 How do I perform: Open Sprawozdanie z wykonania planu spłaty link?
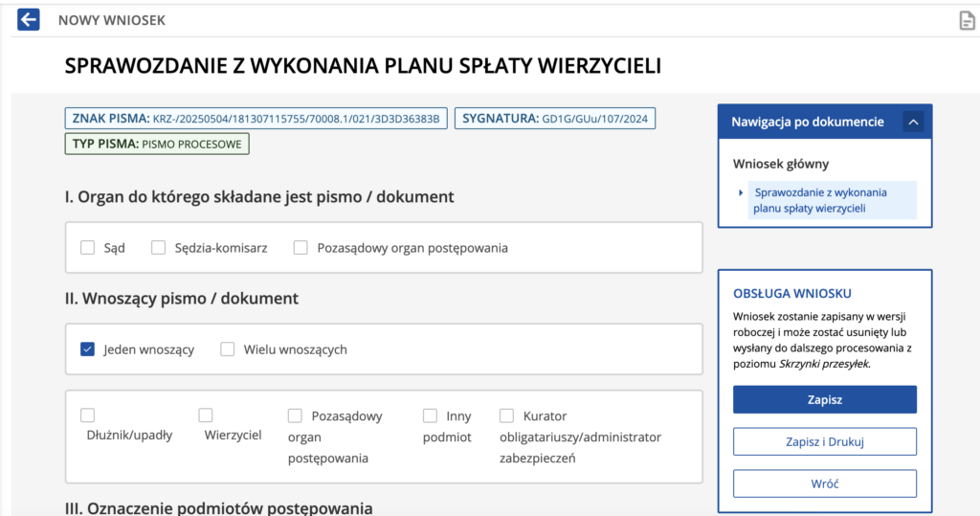point(820,200)
